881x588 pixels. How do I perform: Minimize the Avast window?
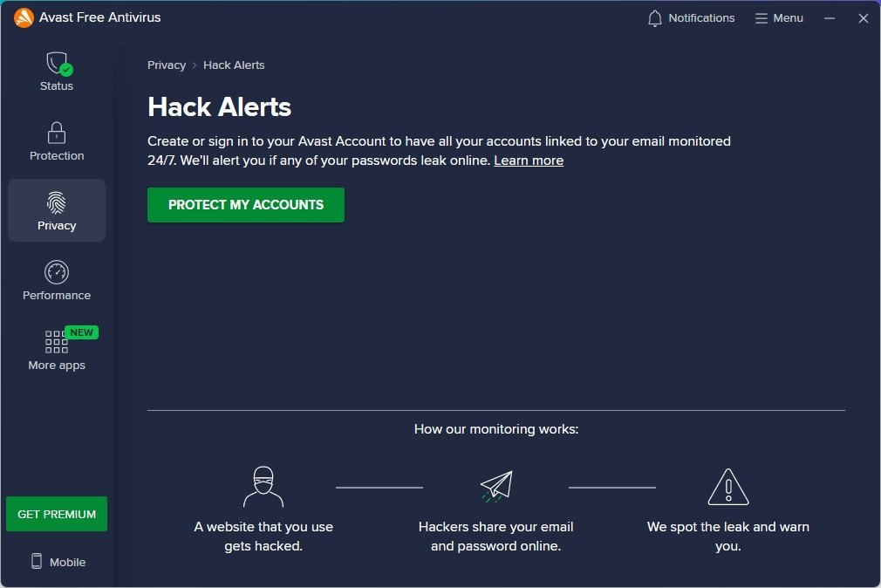[x=830, y=18]
